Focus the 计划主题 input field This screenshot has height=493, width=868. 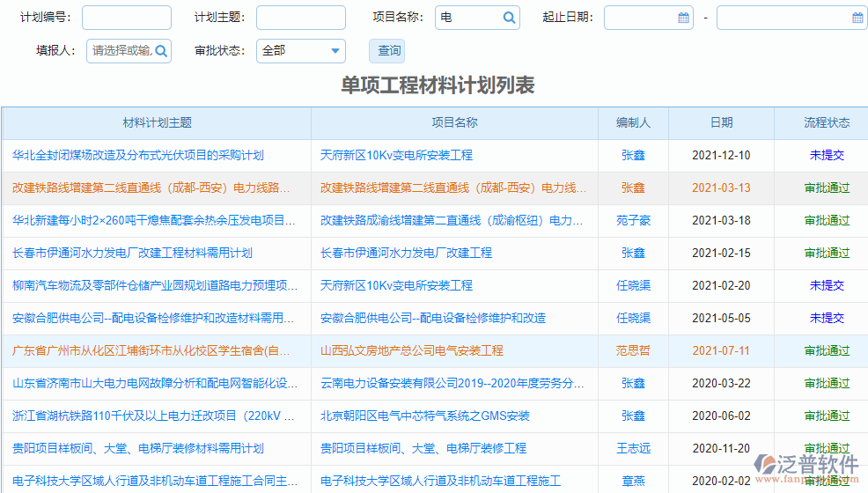click(301, 18)
